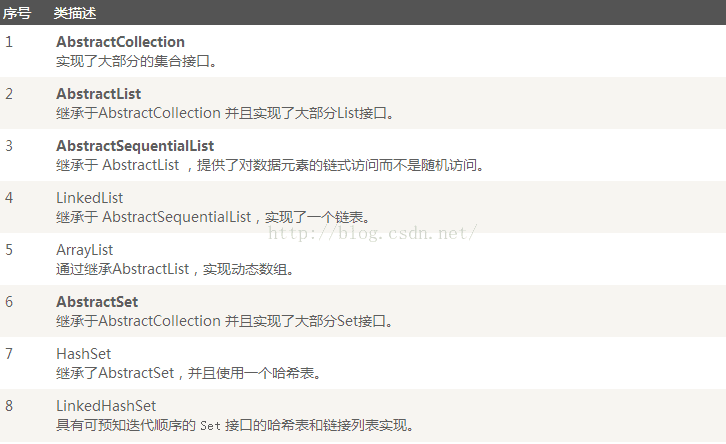Click the AbstractSequentialList class title
This screenshot has height=444, width=726.
click(x=135, y=146)
